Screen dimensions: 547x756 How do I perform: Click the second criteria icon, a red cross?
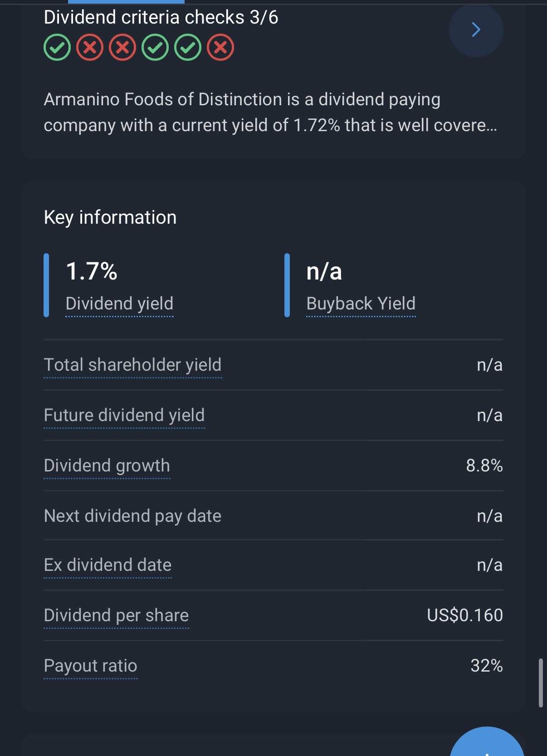(90, 48)
